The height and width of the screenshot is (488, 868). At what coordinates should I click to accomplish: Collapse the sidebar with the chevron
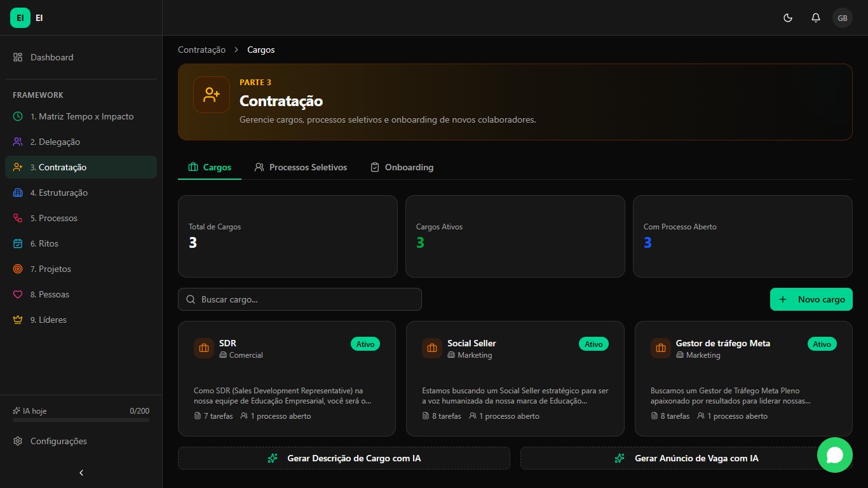click(81, 473)
